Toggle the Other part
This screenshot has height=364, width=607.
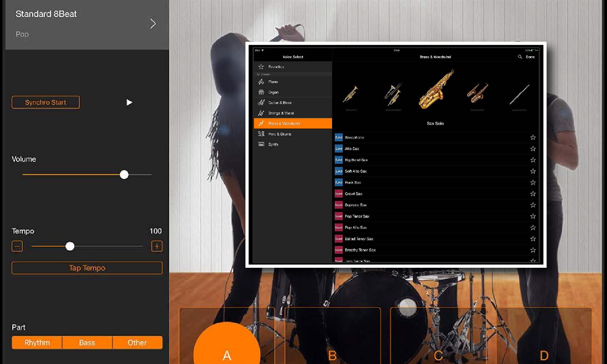[137, 343]
